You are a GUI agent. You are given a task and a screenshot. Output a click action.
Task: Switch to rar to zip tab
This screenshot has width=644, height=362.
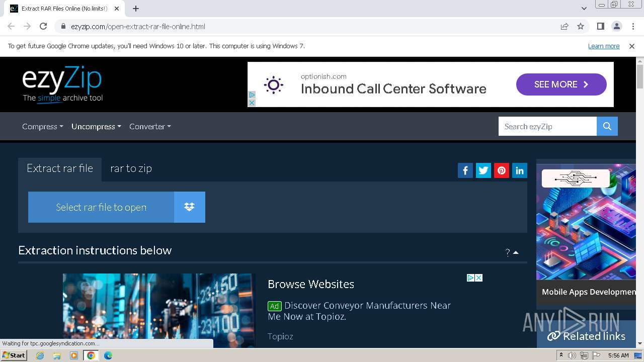131,168
